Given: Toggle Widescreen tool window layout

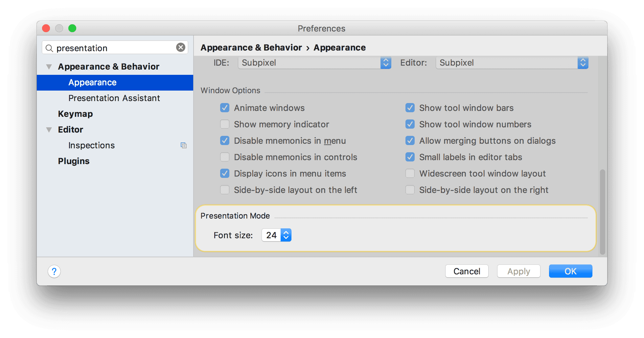Looking at the screenshot, I should click(x=410, y=174).
